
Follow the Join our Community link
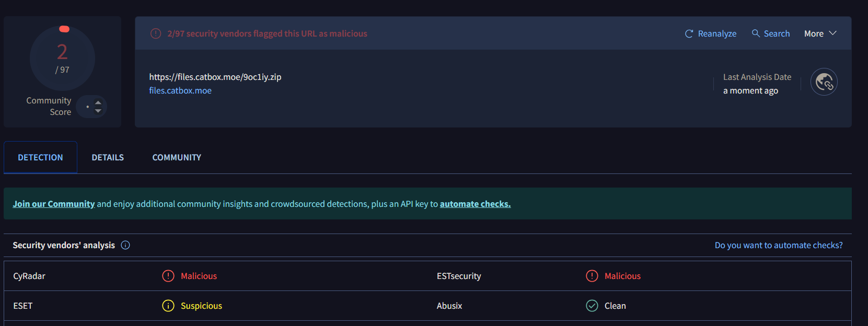(x=54, y=204)
